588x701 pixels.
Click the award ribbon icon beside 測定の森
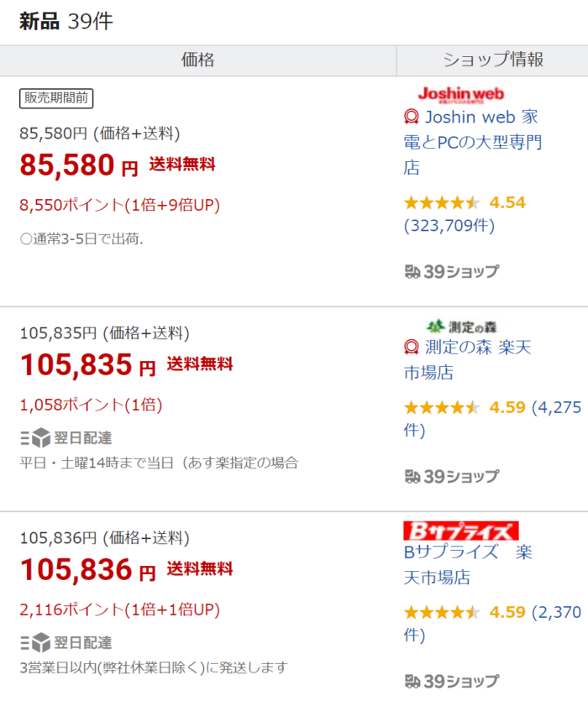[x=412, y=347]
